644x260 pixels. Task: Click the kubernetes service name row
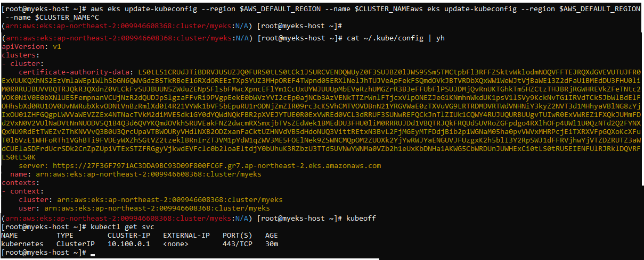tap(140, 244)
